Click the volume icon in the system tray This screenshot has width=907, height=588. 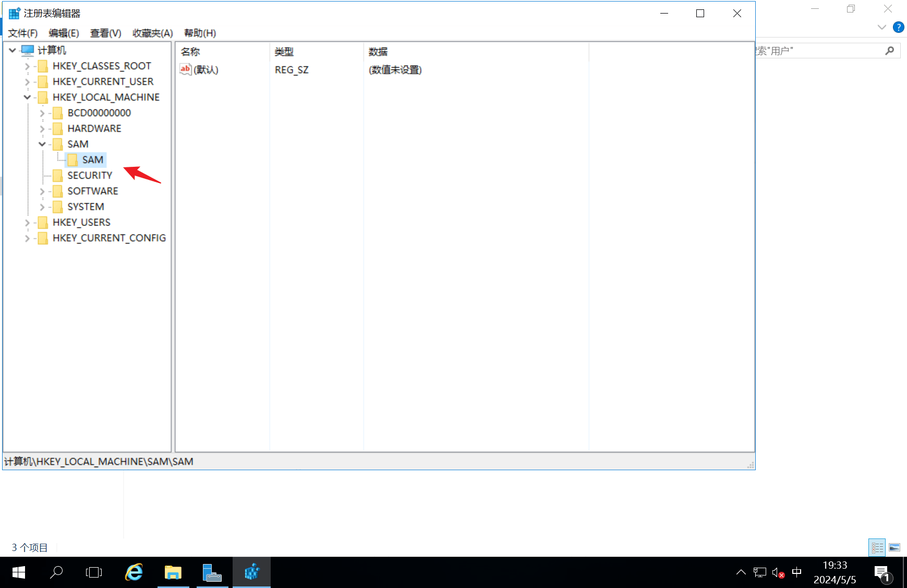tap(778, 573)
